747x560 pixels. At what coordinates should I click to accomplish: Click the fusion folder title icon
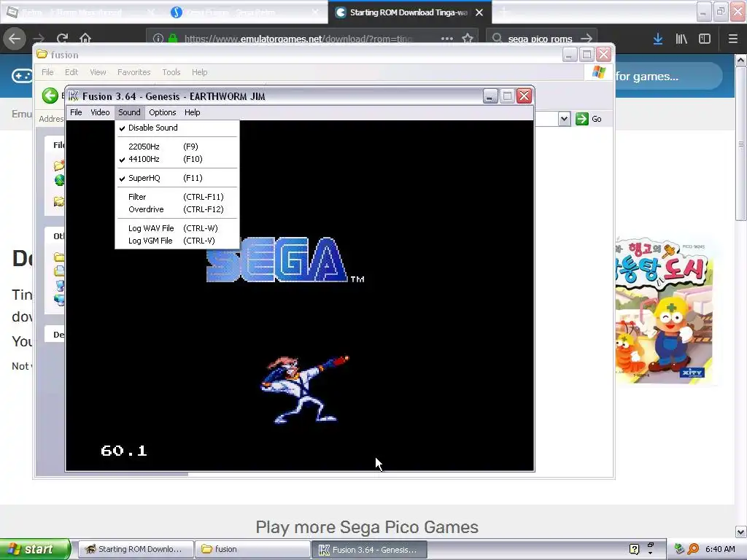coord(42,54)
